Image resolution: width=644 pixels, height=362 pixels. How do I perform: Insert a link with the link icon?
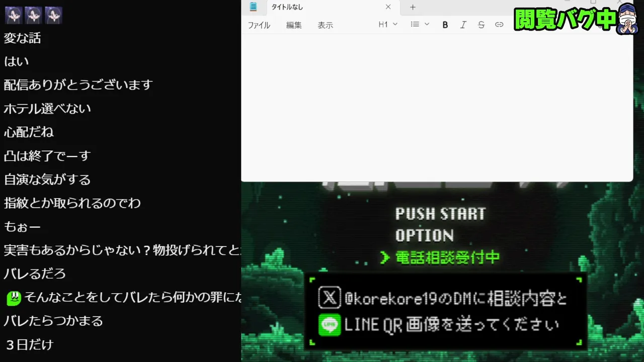pos(499,25)
